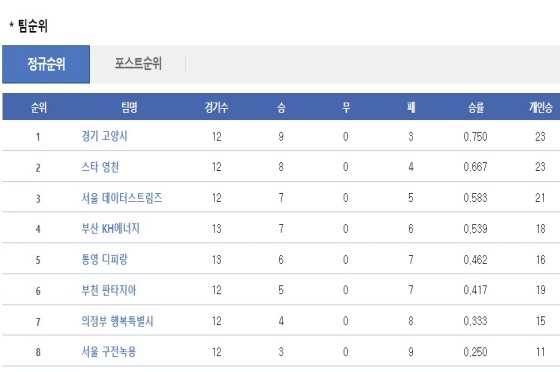
Task: Click the 경기수 column header
Action: [216, 107]
